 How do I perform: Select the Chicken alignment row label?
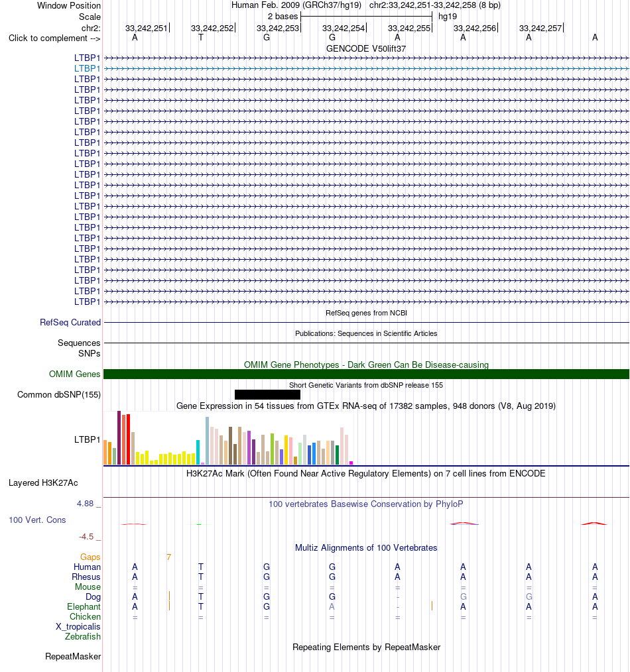tap(86, 617)
